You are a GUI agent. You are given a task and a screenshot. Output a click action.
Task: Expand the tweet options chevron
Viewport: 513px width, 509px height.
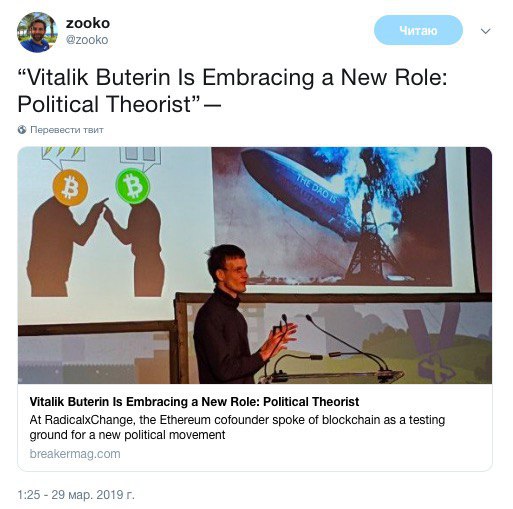pos(486,31)
